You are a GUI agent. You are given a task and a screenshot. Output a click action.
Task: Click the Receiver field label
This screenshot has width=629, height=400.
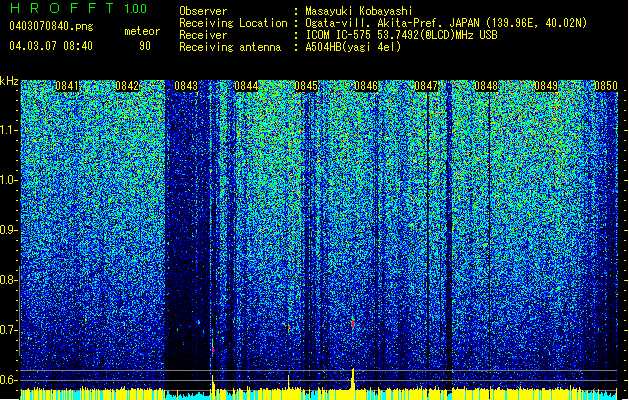[203, 35]
